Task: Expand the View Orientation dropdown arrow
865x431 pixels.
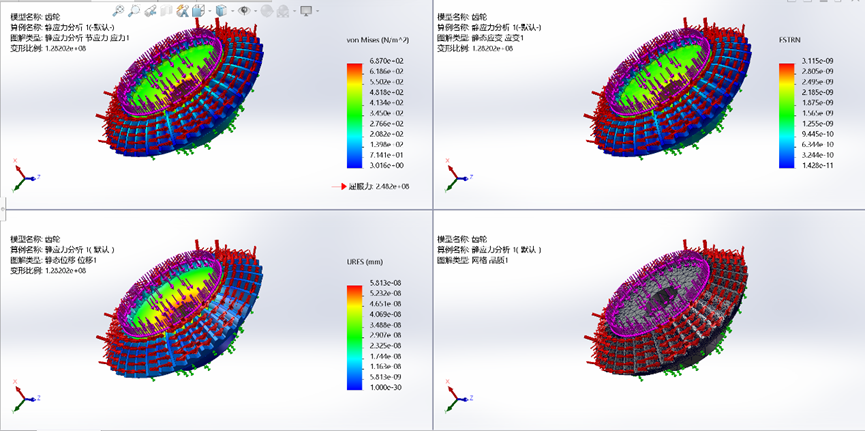Action: tap(209, 12)
